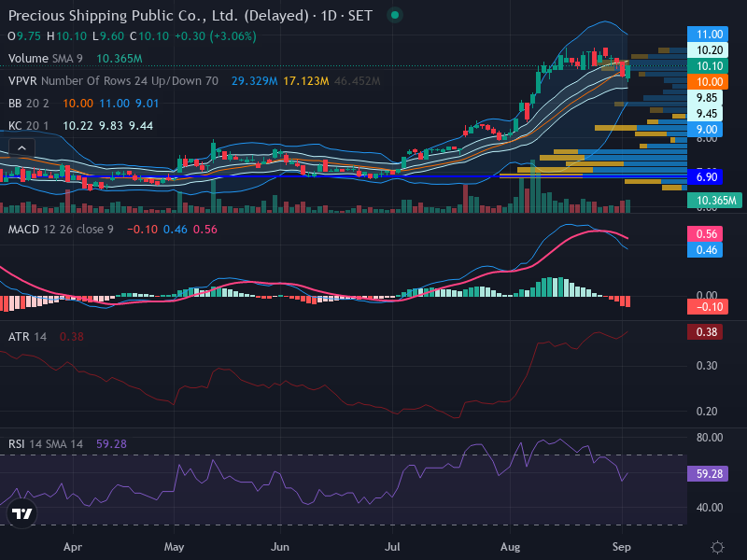Click the Jul label on time axis

coord(392,547)
